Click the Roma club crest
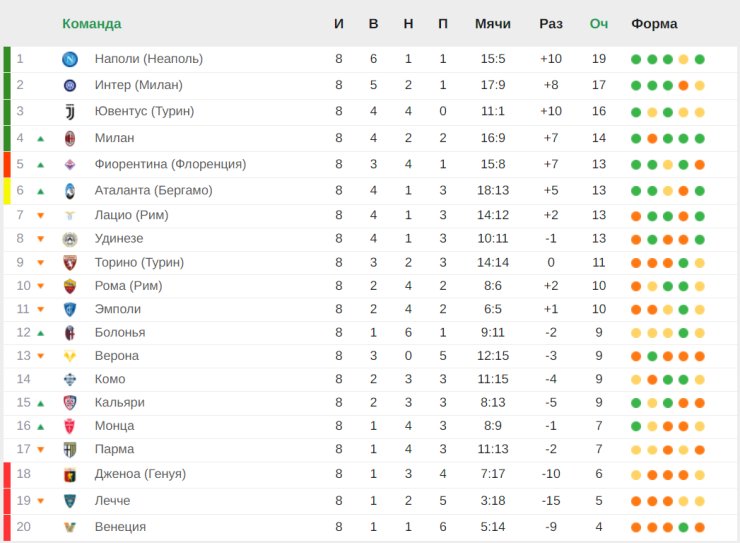 click(70, 286)
